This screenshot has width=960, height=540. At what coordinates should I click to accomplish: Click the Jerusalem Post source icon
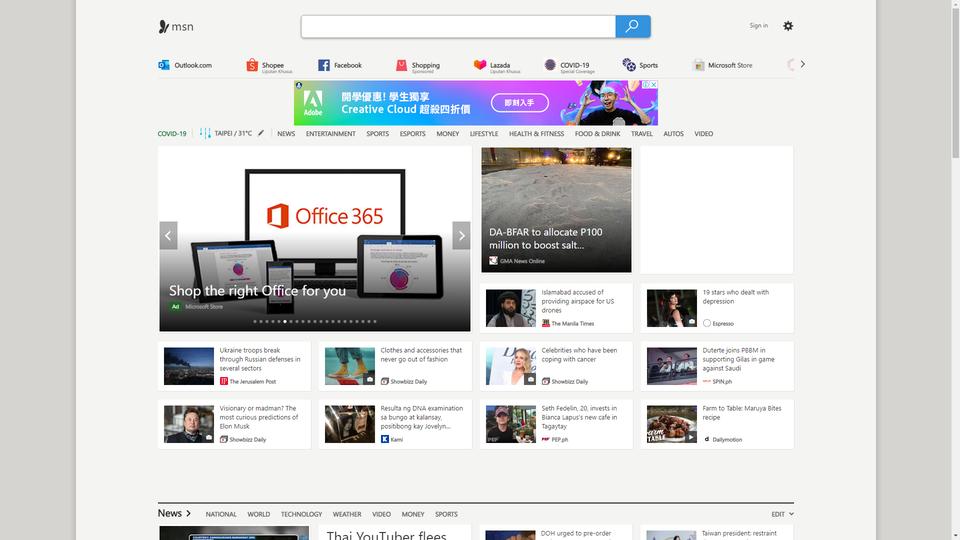223,381
